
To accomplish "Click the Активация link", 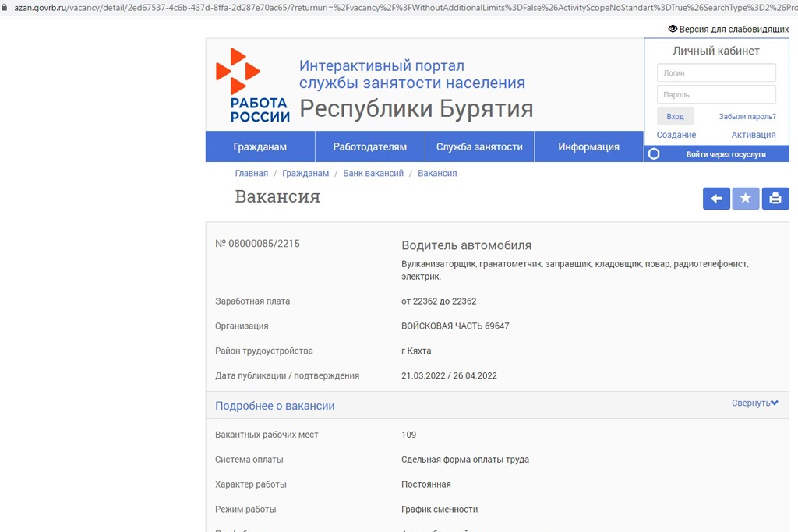I will [753, 135].
